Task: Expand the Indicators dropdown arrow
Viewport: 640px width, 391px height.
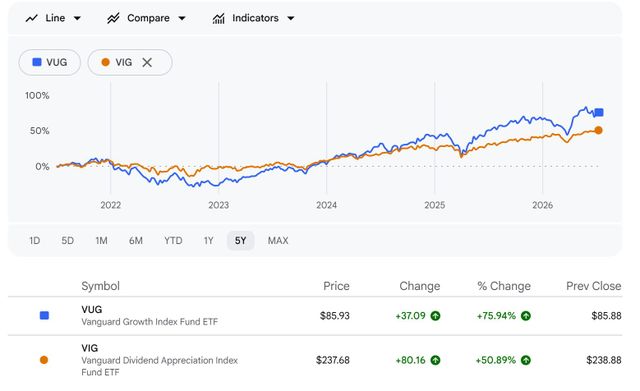Action: tap(291, 18)
